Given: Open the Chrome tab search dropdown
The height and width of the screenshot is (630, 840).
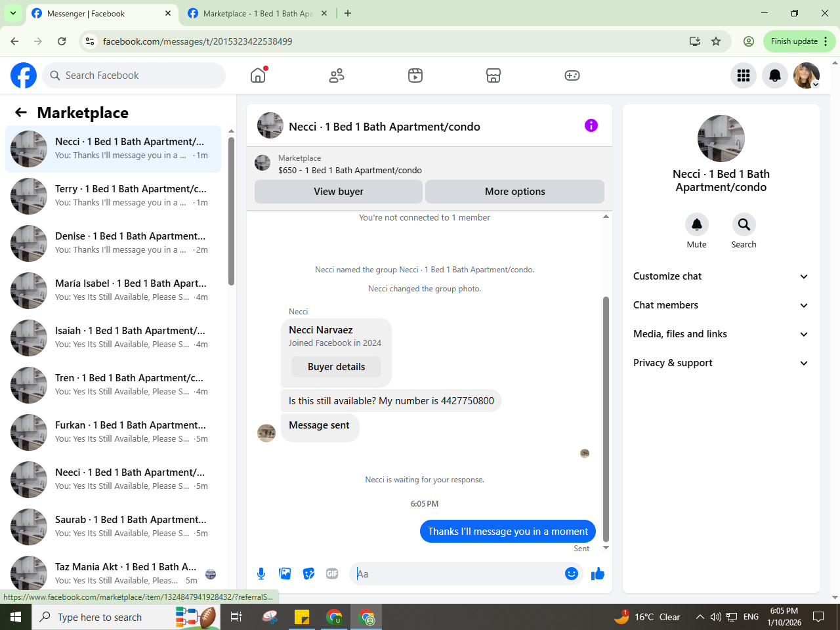Looking at the screenshot, I should [12, 13].
